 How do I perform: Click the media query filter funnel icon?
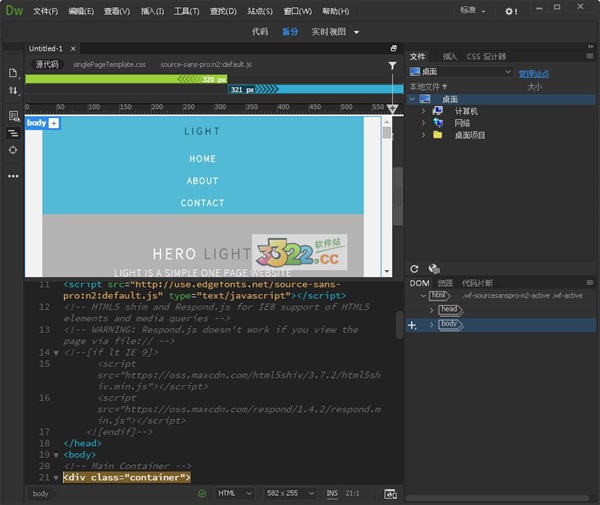(392, 65)
